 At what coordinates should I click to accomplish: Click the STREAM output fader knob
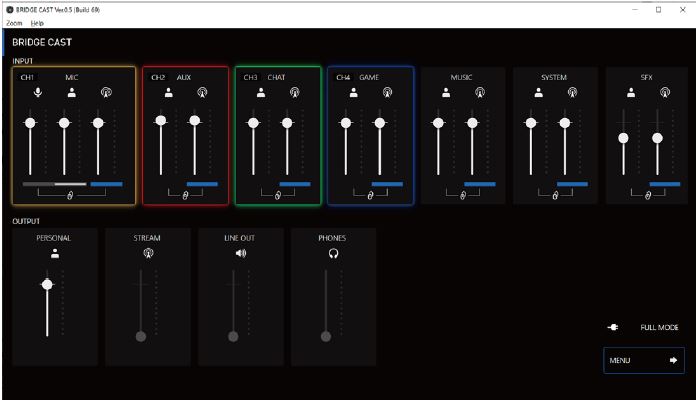pyautogui.click(x=141, y=336)
